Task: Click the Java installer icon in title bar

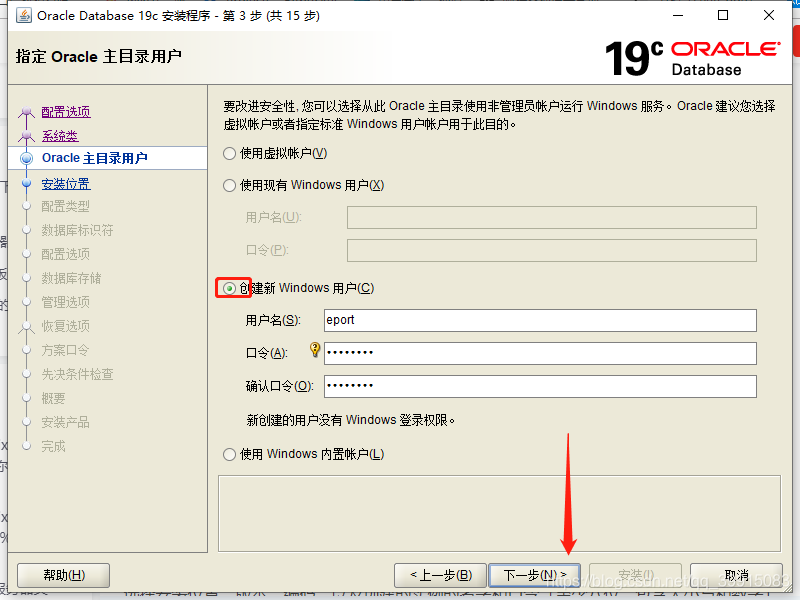Action: [x=23, y=16]
